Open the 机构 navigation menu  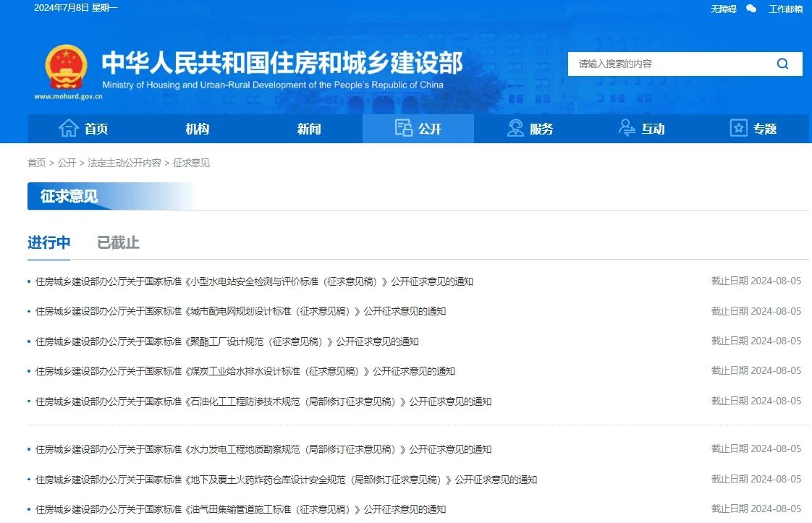pyautogui.click(x=197, y=129)
